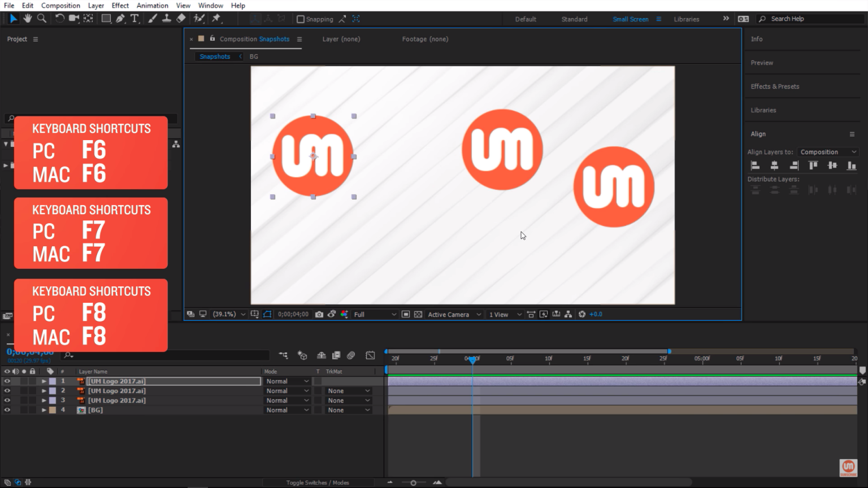The height and width of the screenshot is (488, 868).
Task: Align layers to horizontal center
Action: [774, 165]
